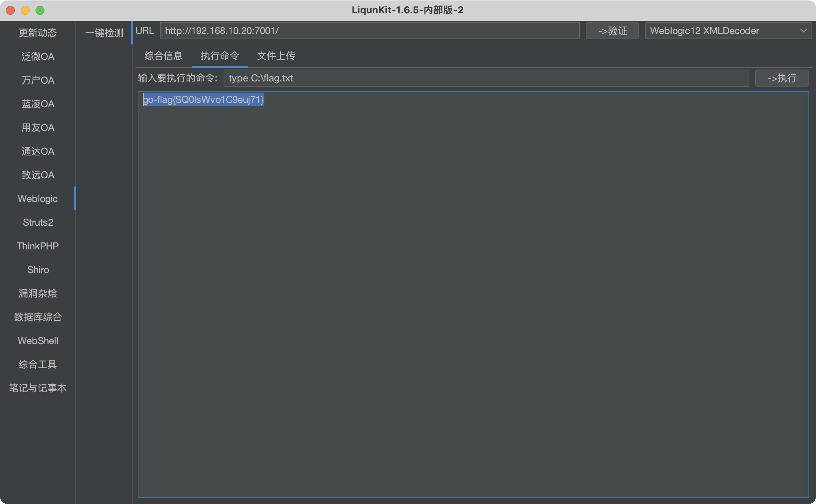Select 万户OA in the sidebar
The width and height of the screenshot is (816, 504).
38,80
